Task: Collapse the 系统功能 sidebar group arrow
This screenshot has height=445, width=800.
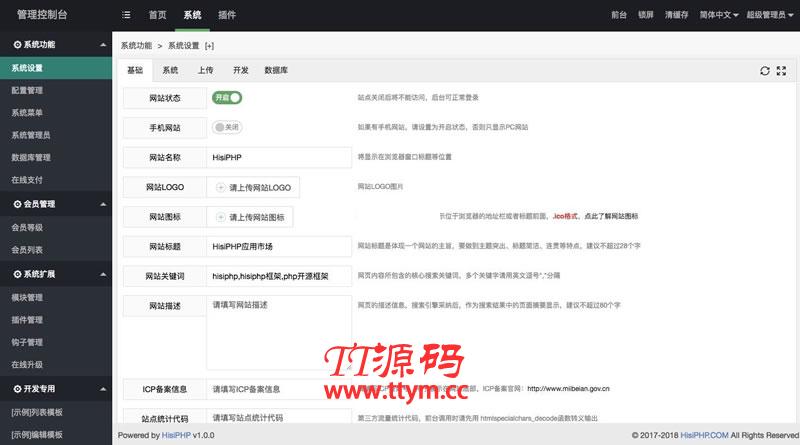Action: (x=103, y=45)
